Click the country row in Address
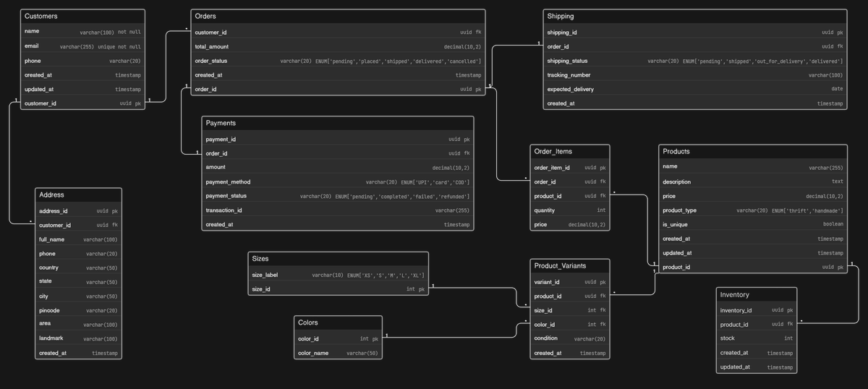 click(79, 268)
